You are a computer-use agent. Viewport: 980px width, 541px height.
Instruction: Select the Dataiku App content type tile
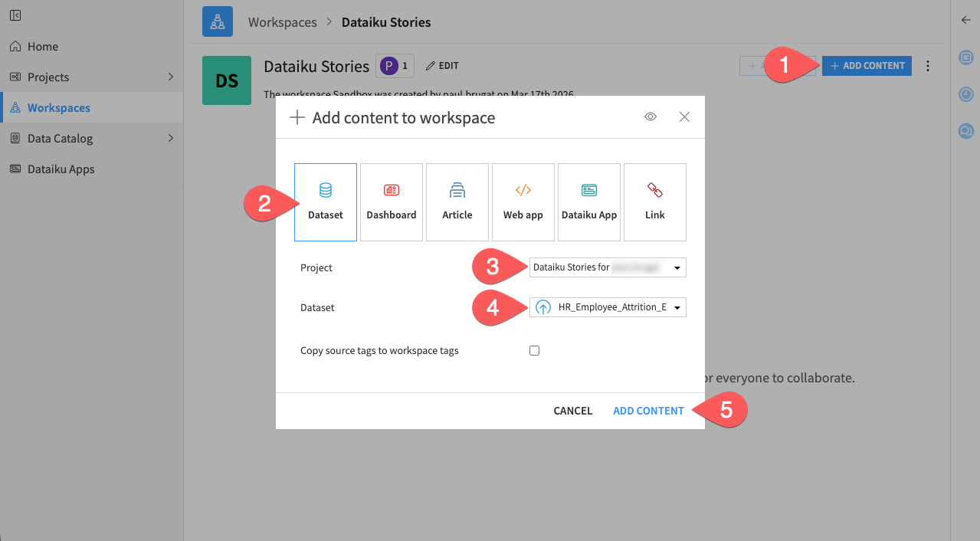[589, 202]
